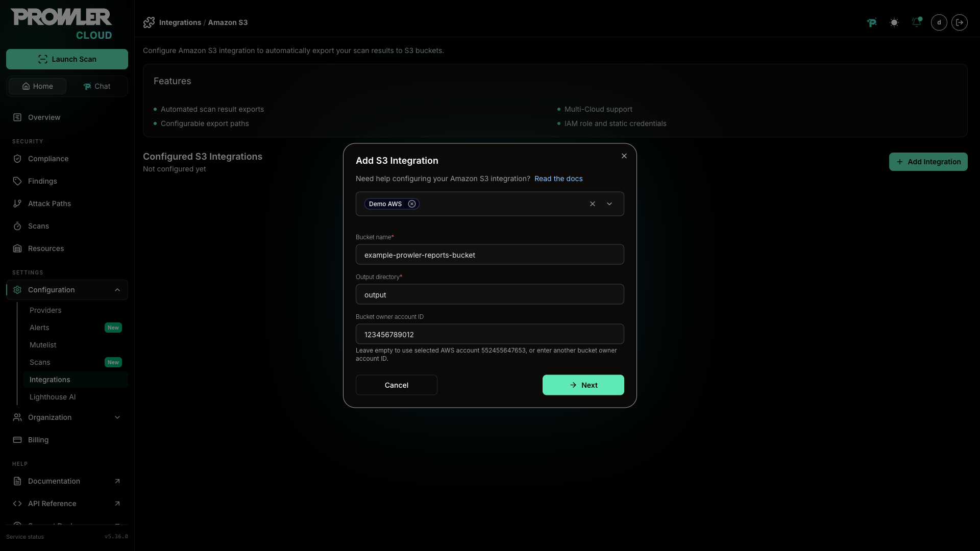Click the Findings tag icon
Screen dimensions: 980x551
click(17, 181)
